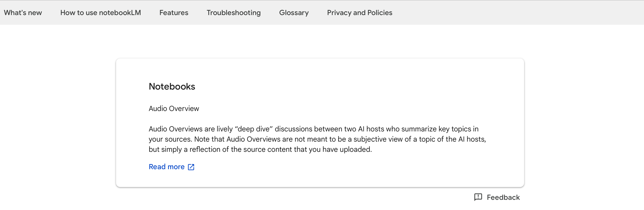Click the Read more link
The image size is (644, 210).
[x=167, y=167]
